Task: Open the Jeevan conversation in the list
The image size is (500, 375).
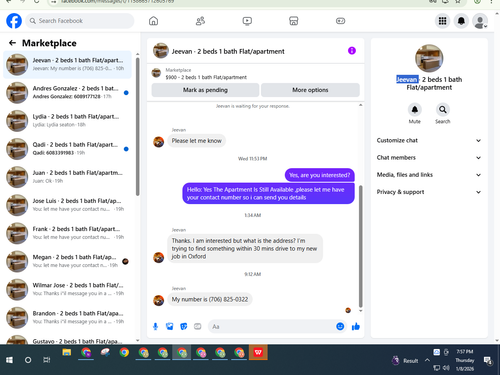Action: click(x=67, y=64)
